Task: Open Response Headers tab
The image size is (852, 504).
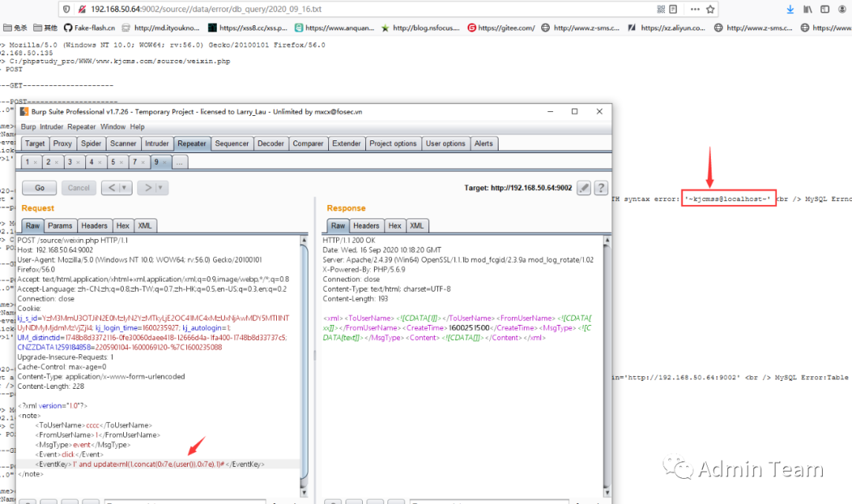Action: click(366, 226)
